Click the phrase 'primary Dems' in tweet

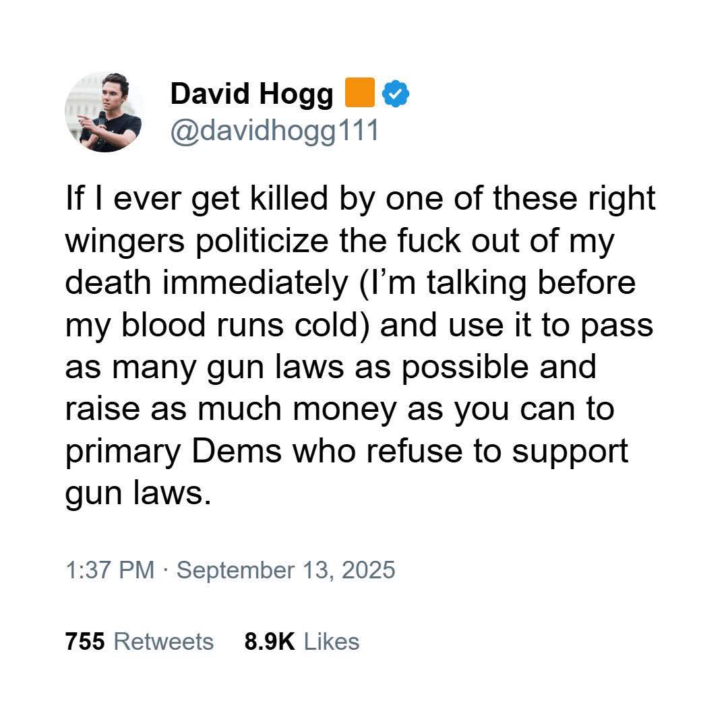point(173,452)
